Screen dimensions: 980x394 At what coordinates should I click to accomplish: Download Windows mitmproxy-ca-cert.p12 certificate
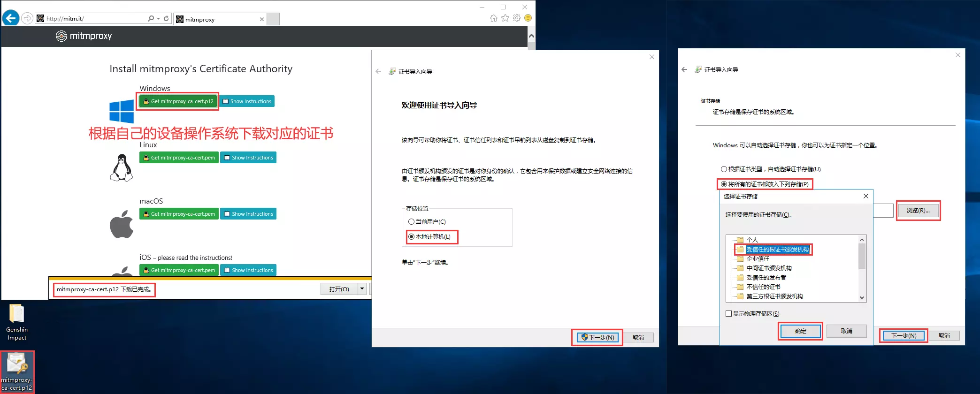[178, 101]
